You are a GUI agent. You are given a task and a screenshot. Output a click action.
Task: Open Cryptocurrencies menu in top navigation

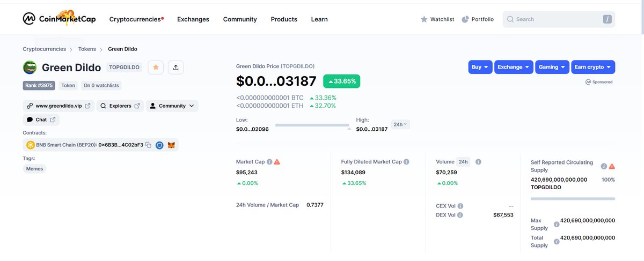136,19
